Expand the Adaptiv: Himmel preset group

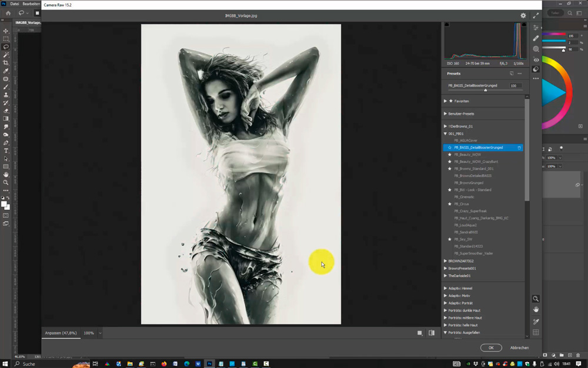click(x=445, y=289)
